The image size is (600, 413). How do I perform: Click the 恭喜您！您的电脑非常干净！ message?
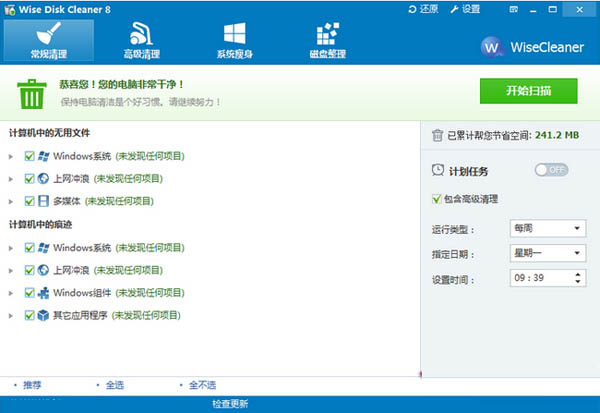point(122,84)
